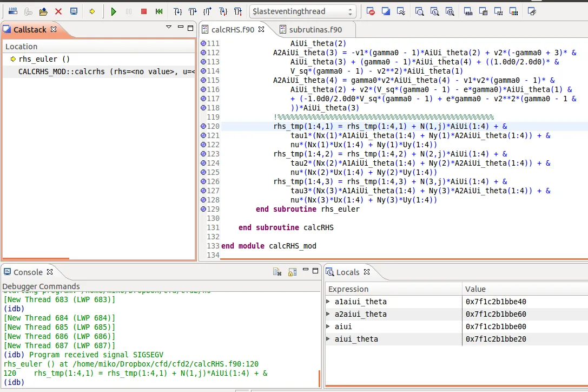The height and width of the screenshot is (392, 588).
Task: Click the yellow arrow current-location icon
Action: pos(93,11)
